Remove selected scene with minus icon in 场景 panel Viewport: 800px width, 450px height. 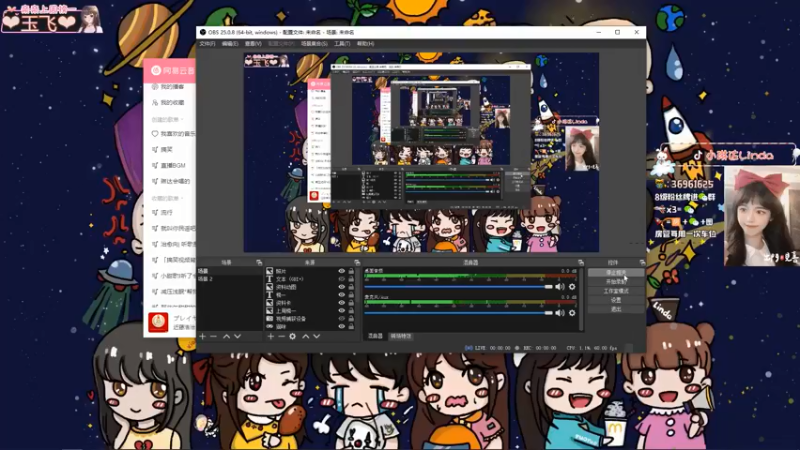click(x=214, y=337)
